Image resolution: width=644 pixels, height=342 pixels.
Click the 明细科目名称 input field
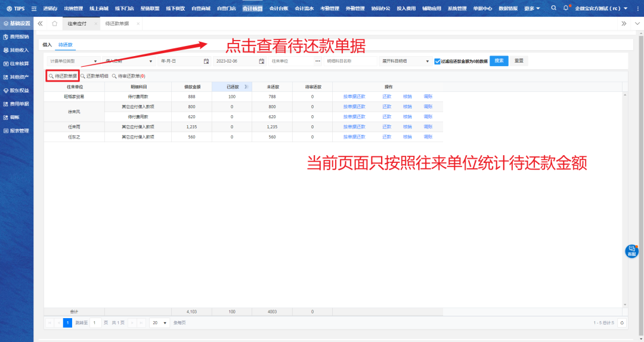coord(350,61)
